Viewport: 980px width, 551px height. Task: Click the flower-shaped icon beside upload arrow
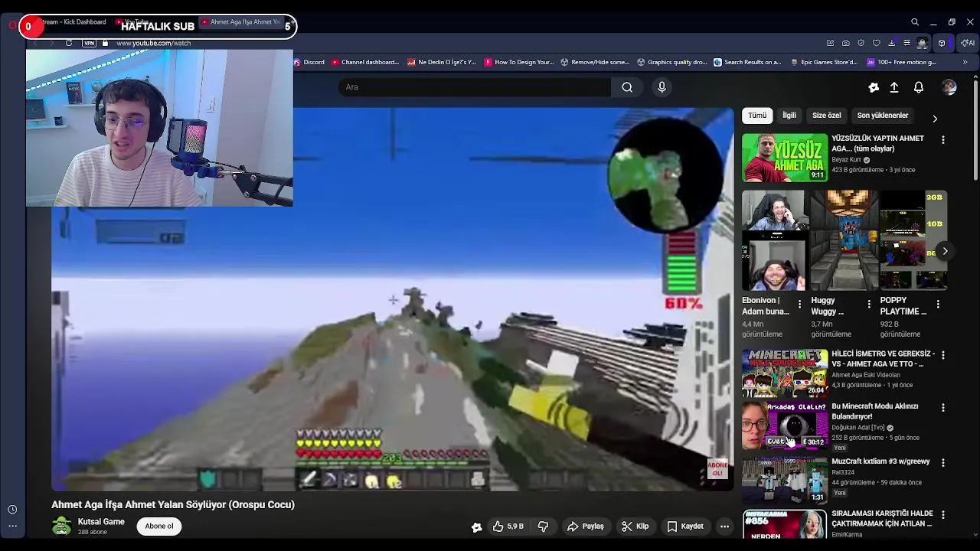pos(874,87)
